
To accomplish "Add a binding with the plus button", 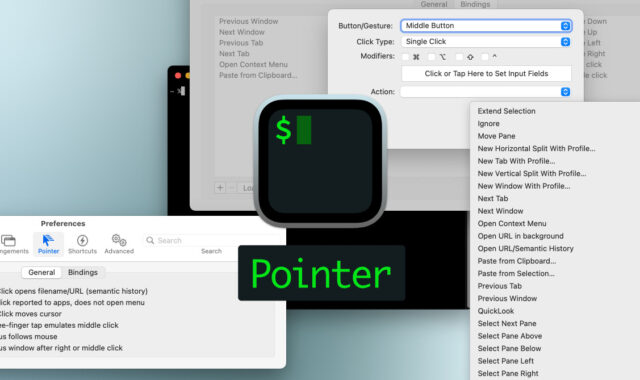I will click(x=220, y=188).
